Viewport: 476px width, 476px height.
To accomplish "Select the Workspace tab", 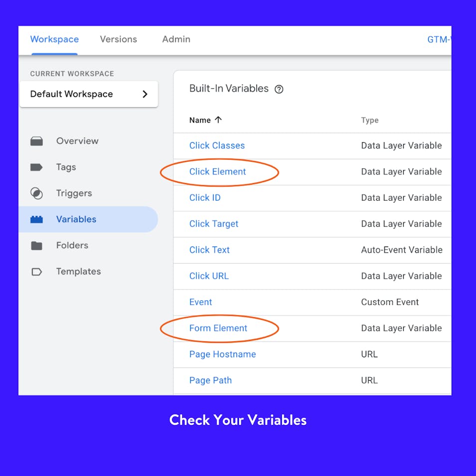I will [54, 39].
